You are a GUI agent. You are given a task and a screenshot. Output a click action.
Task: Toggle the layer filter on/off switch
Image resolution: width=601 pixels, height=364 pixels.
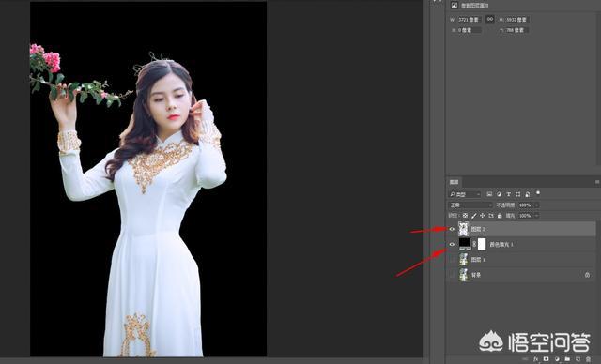click(x=538, y=193)
